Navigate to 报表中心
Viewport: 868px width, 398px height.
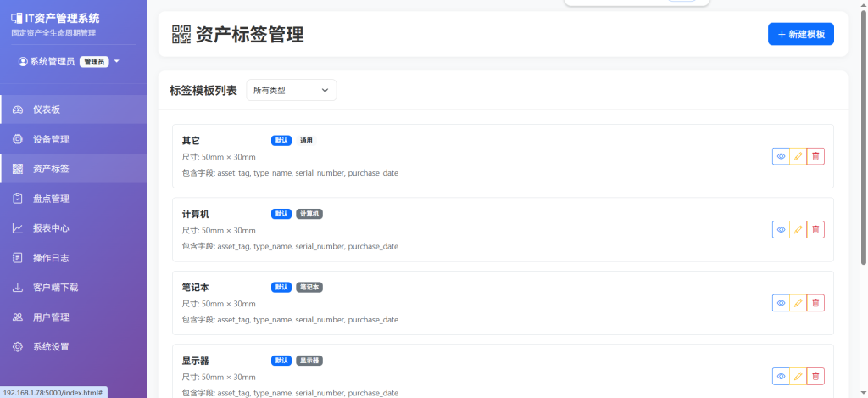coord(74,228)
